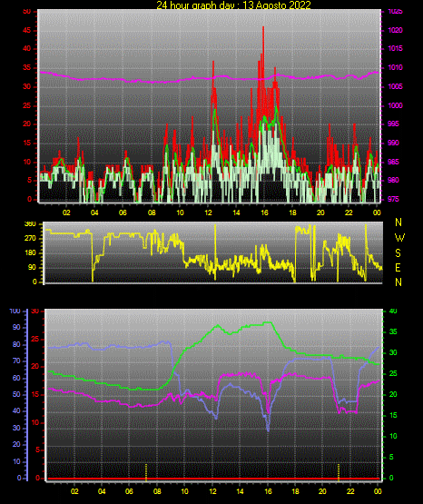423x504 pixels.
Task: Click the red 25 scale label in the bottom graph
Action: (x=34, y=339)
